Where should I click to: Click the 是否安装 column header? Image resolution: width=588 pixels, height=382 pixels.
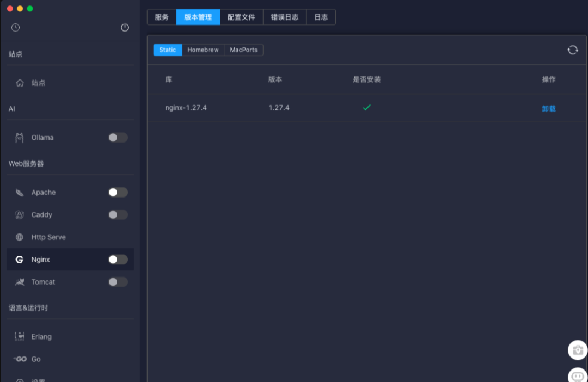point(367,79)
